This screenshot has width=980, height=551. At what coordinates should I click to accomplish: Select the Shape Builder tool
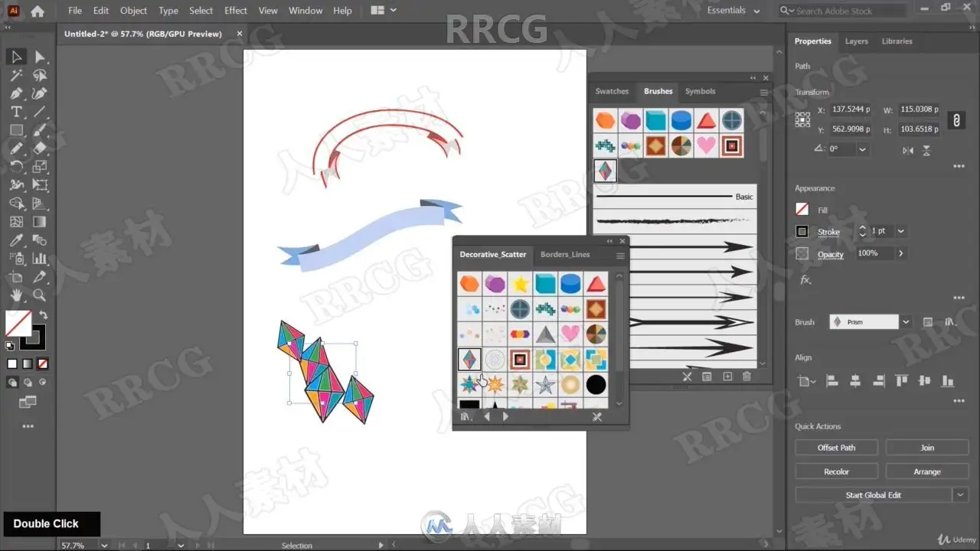pos(16,204)
